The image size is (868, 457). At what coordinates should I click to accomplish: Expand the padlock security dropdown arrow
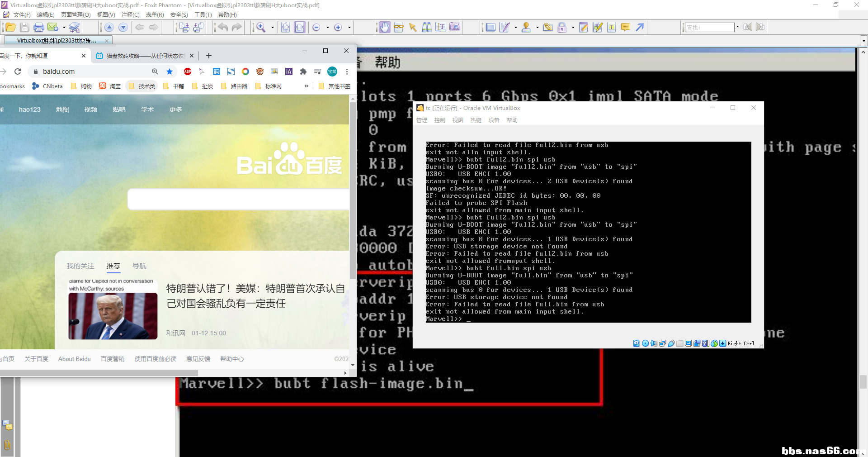tap(573, 28)
